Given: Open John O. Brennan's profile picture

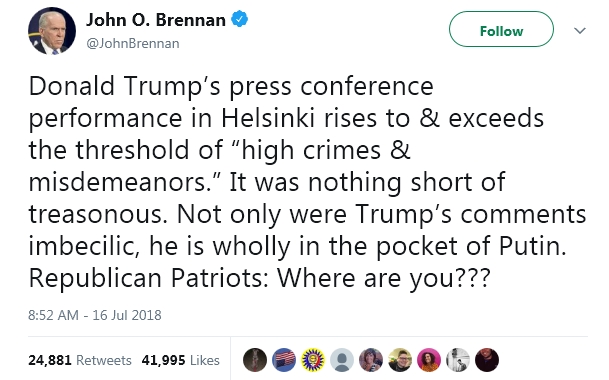Looking at the screenshot, I should (x=52, y=31).
